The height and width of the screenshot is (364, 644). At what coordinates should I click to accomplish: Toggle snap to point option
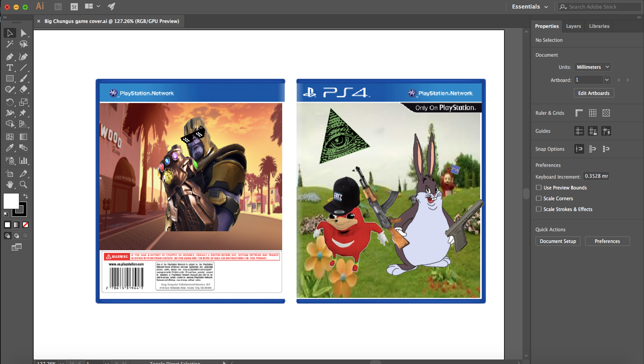click(x=579, y=149)
